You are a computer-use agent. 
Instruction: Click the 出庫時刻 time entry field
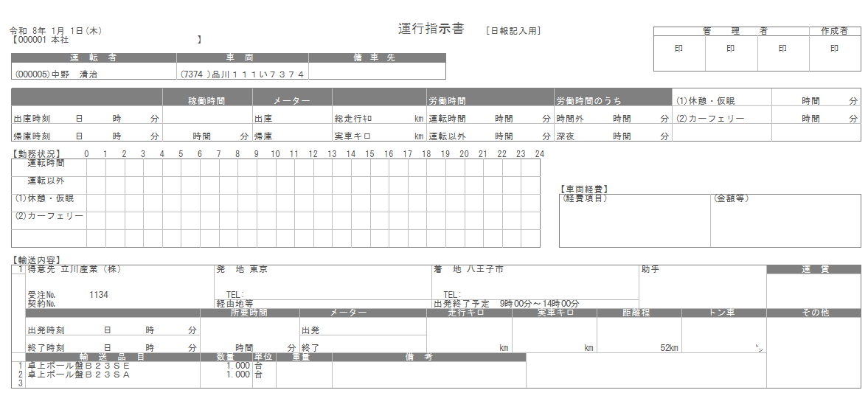click(x=86, y=118)
